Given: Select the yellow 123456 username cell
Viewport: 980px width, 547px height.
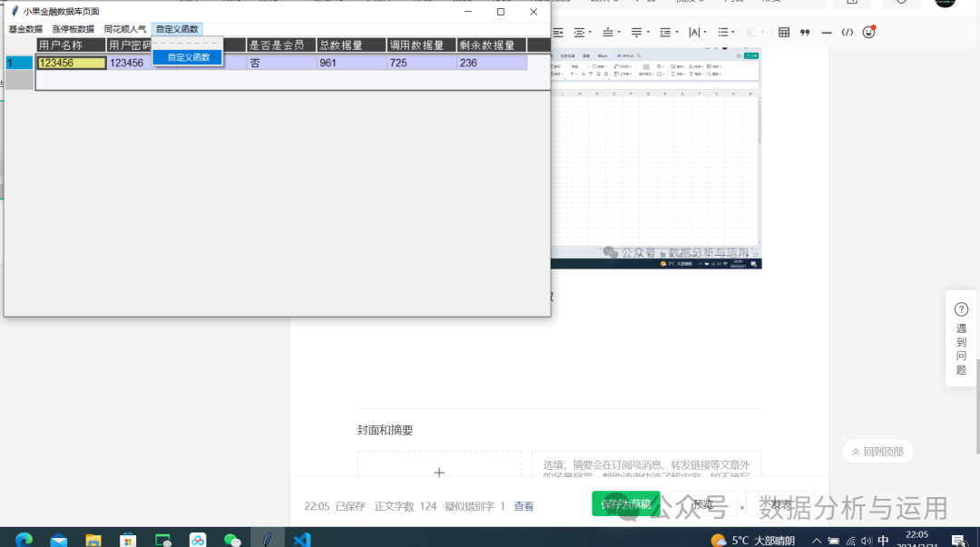Looking at the screenshot, I should pos(72,63).
